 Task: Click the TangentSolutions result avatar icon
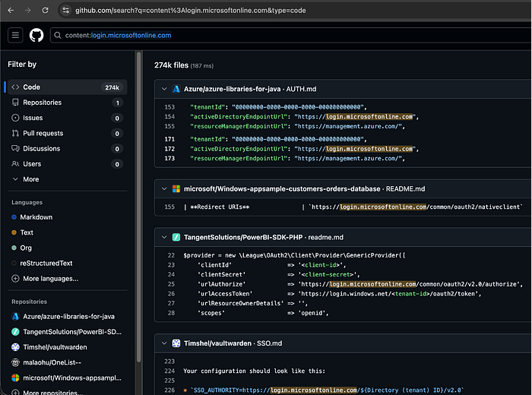(x=176, y=237)
